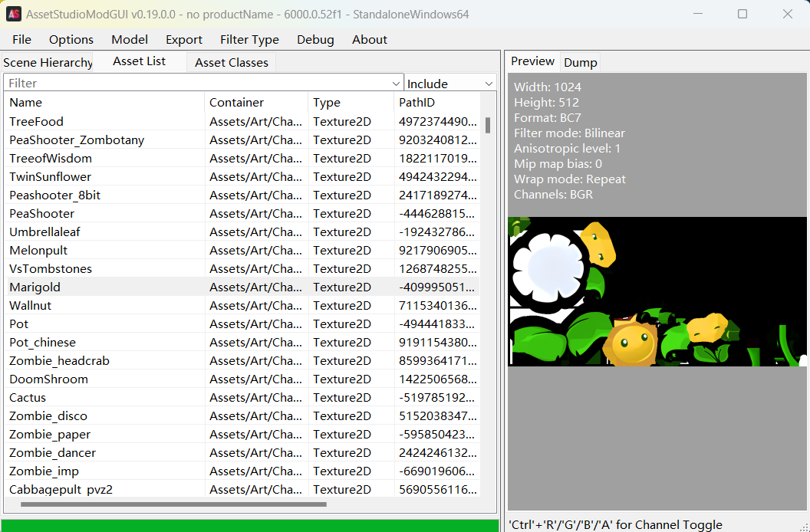Switch to the Dump tab

[x=580, y=63]
